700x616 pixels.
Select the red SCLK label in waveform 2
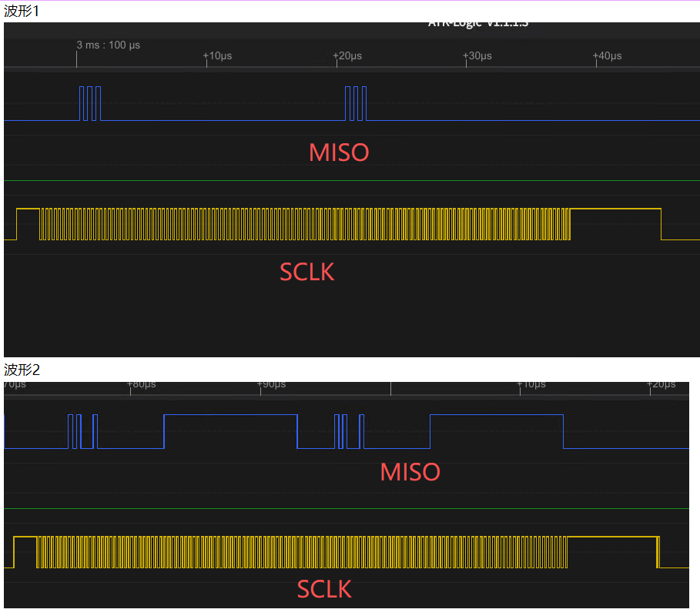click(x=324, y=589)
